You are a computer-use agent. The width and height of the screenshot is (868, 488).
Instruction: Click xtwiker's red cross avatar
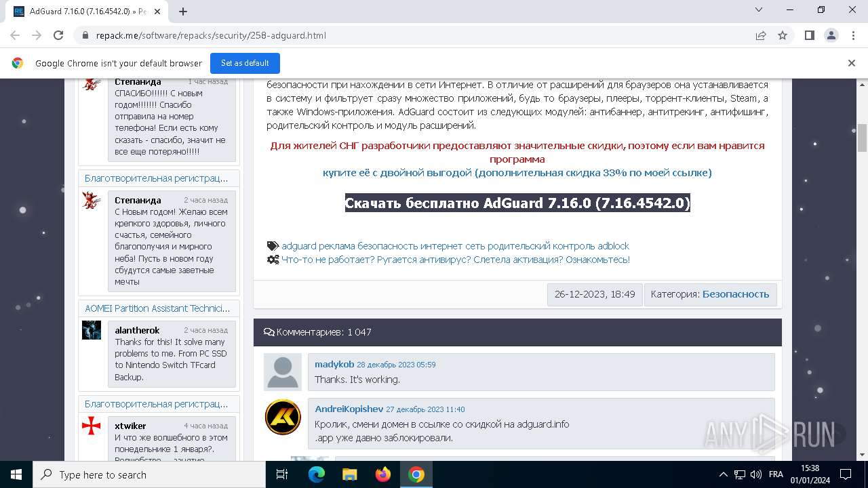[92, 426]
